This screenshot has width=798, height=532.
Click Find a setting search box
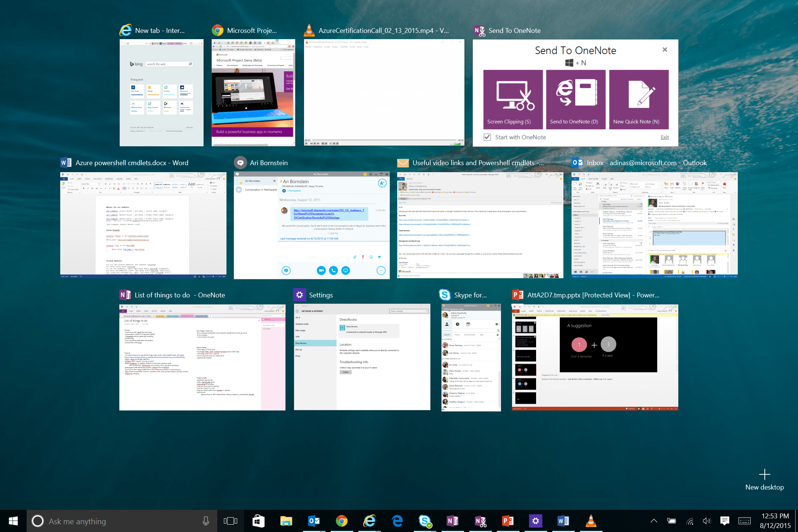pyautogui.click(x=409, y=311)
